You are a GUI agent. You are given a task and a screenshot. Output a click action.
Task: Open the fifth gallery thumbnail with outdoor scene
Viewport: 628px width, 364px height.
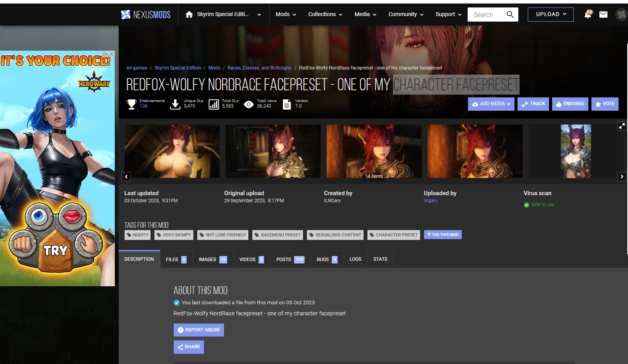coord(576,151)
